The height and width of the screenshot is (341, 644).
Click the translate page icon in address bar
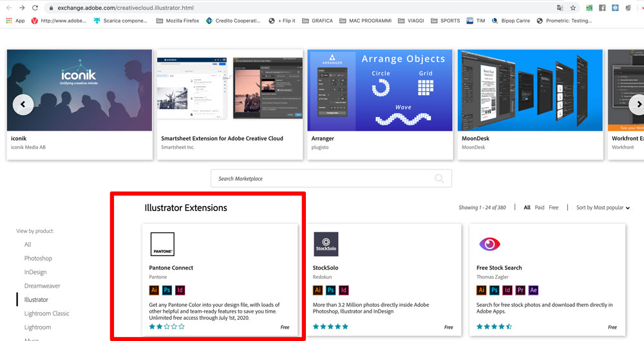pyautogui.click(x=560, y=8)
